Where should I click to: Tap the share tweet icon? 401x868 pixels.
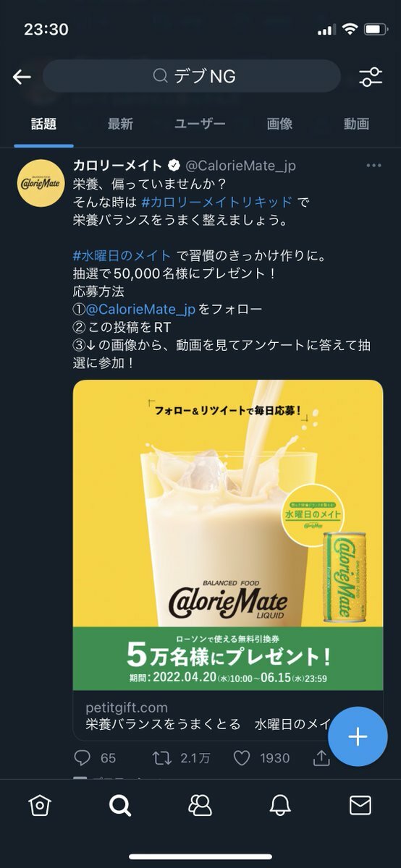point(321,757)
